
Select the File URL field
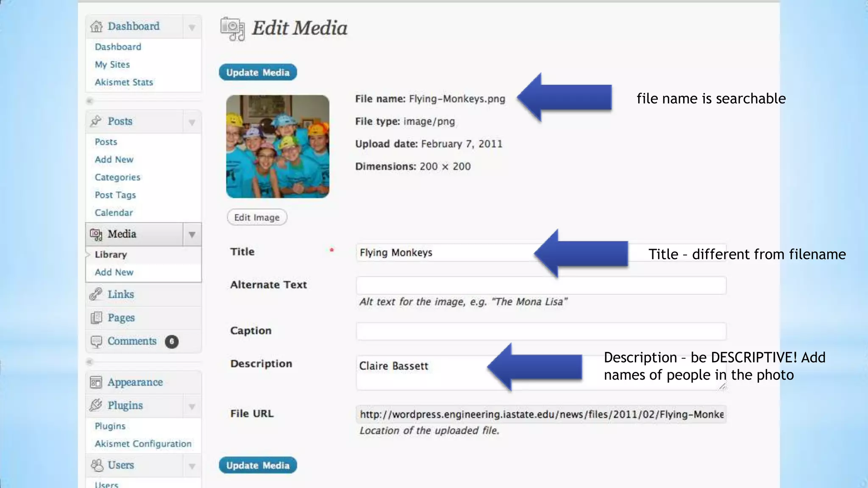pos(541,414)
